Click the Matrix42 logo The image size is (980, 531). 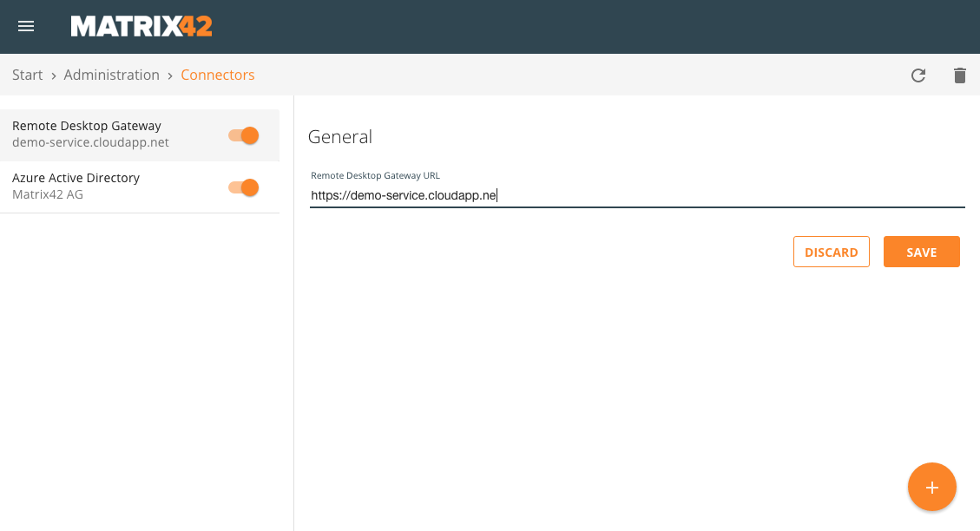(141, 26)
